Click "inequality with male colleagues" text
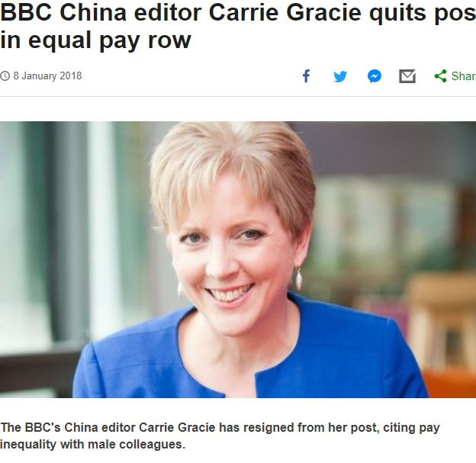Screen dimensions: 476x463 coord(92,444)
